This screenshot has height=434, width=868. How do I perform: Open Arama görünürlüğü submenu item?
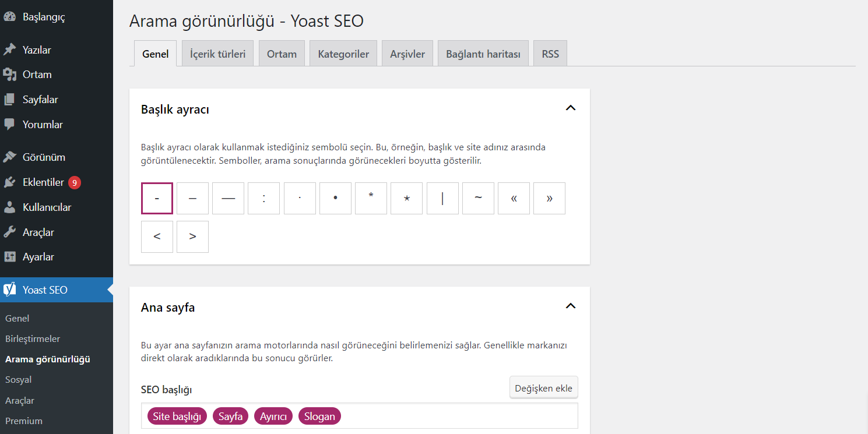(x=48, y=359)
